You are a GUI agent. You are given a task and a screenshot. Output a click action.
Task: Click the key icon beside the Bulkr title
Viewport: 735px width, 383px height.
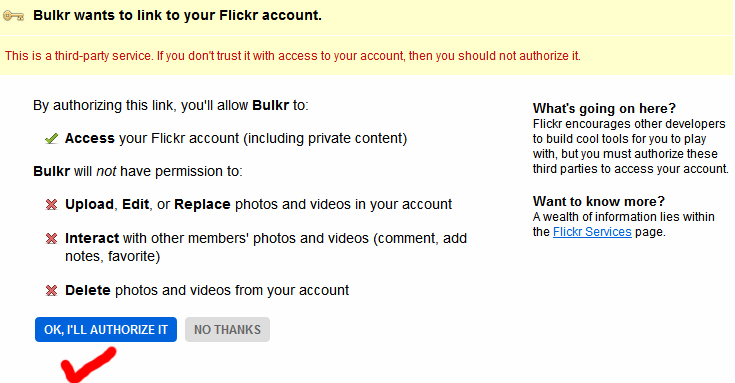pos(13,16)
